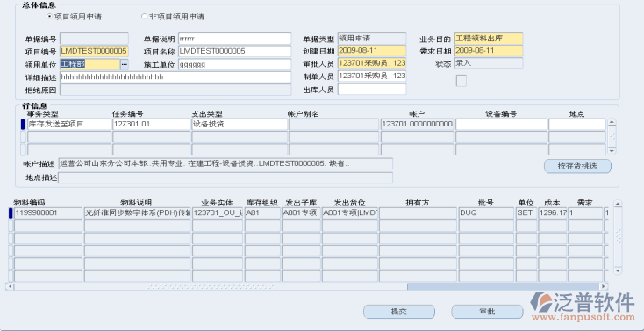This screenshot has height=331, width=644.
Task: Click right arrow of horizontal scrollbar
Action: 604,286
